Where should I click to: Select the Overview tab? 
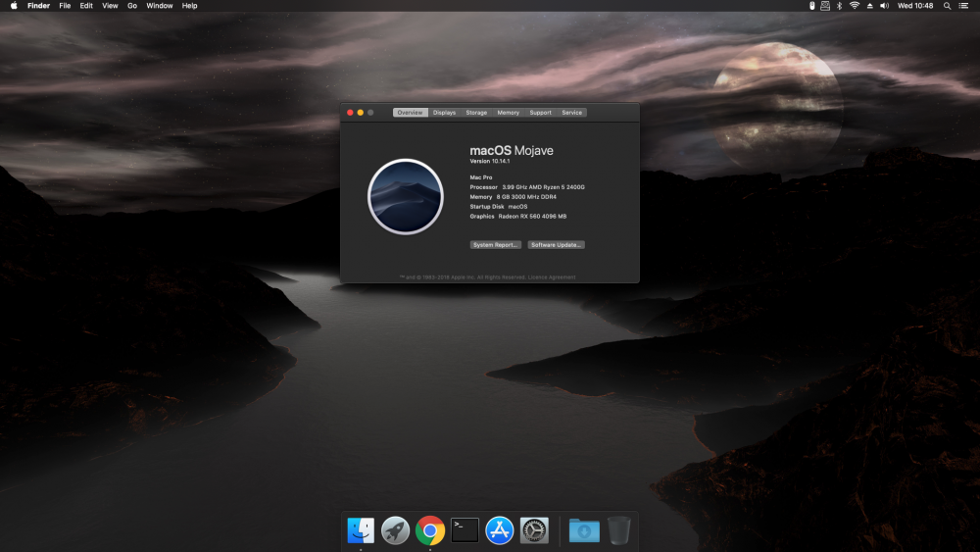[410, 113]
